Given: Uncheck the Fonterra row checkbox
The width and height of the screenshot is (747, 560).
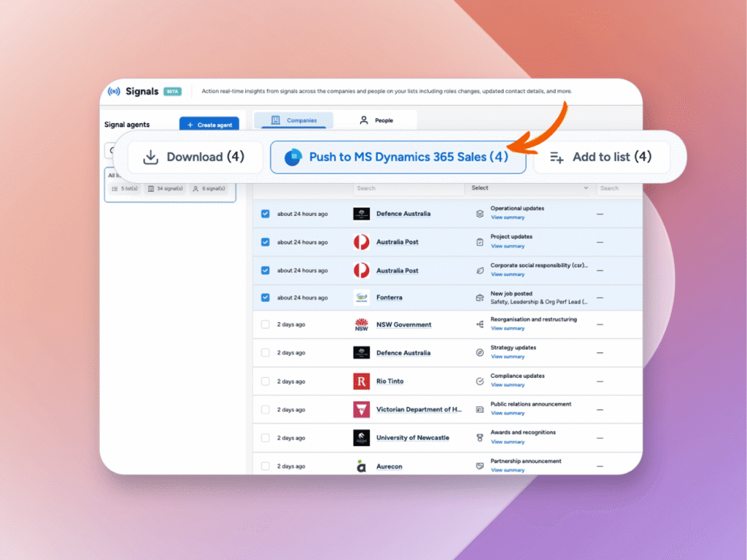Looking at the screenshot, I should tap(266, 297).
